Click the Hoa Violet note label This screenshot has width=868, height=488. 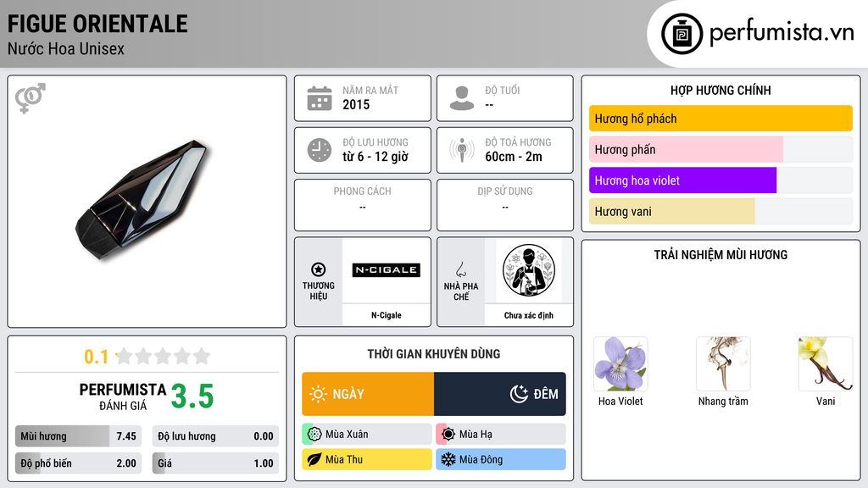[620, 401]
